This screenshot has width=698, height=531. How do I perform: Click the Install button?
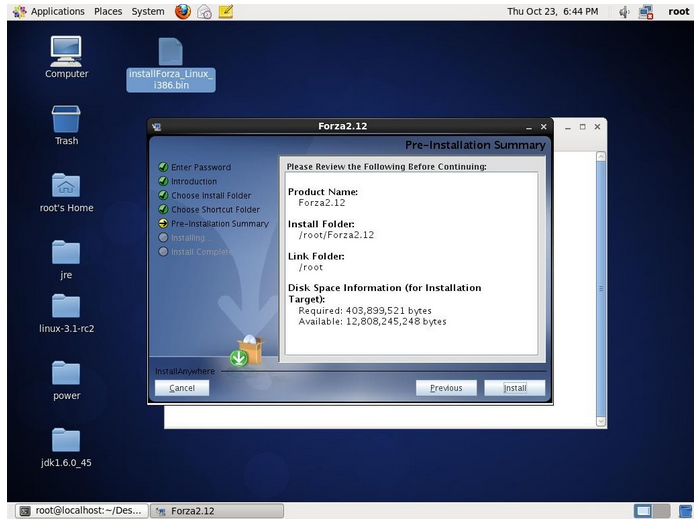(514, 388)
